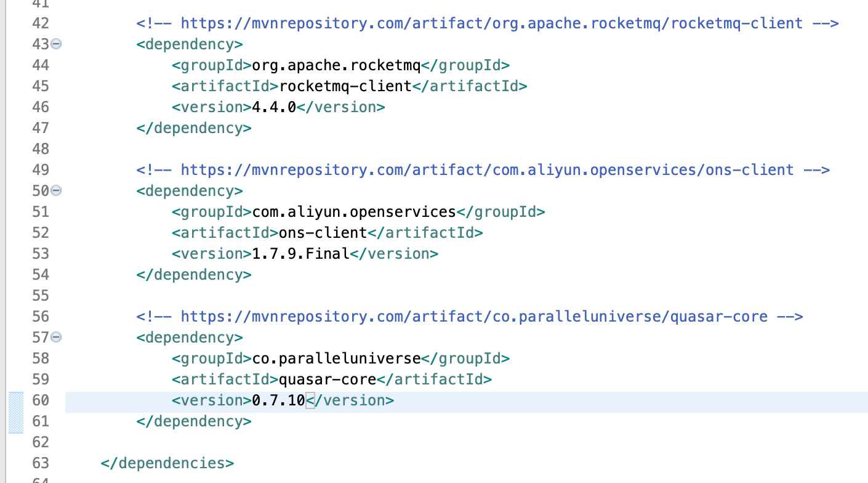Click the rocketmq-client mvnrepository URL comment
868x483 pixels.
(488, 23)
